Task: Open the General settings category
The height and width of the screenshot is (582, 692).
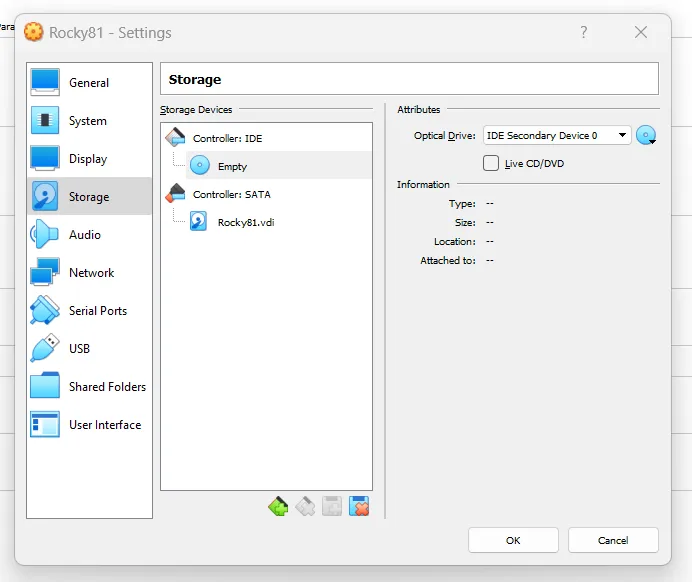Action: [89, 83]
